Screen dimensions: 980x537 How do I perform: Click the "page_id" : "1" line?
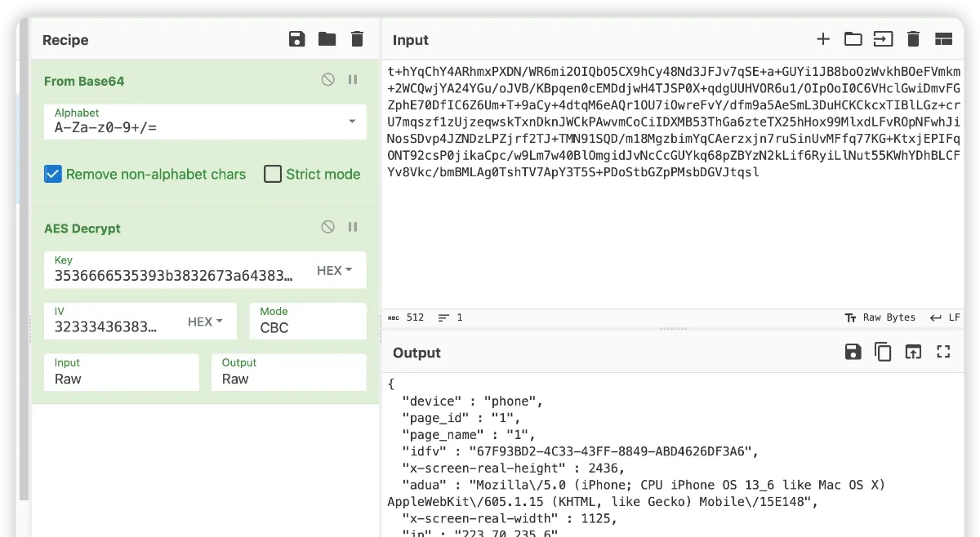[461, 418]
